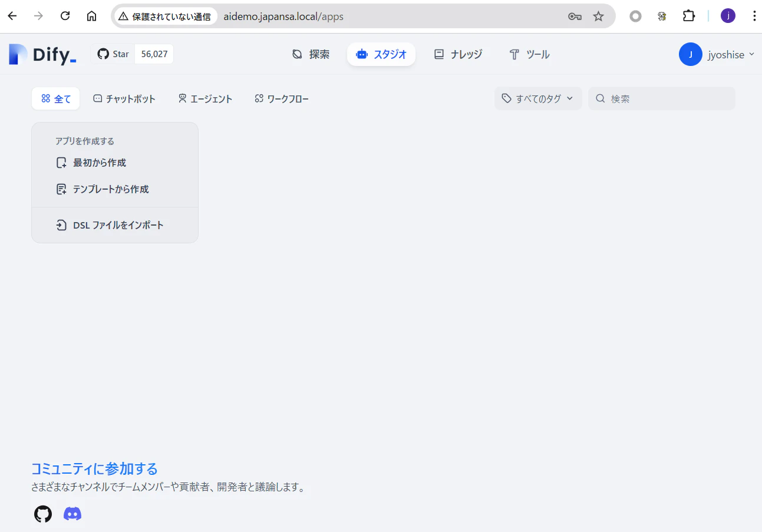Click the 検索 search field
Viewport: 762px width, 532px height.
(x=662, y=98)
